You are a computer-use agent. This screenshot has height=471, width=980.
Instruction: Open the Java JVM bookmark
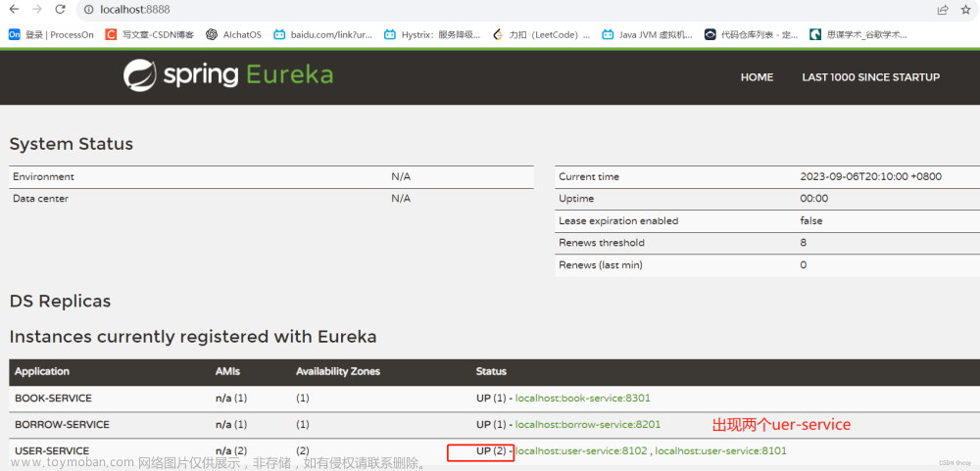point(647,35)
